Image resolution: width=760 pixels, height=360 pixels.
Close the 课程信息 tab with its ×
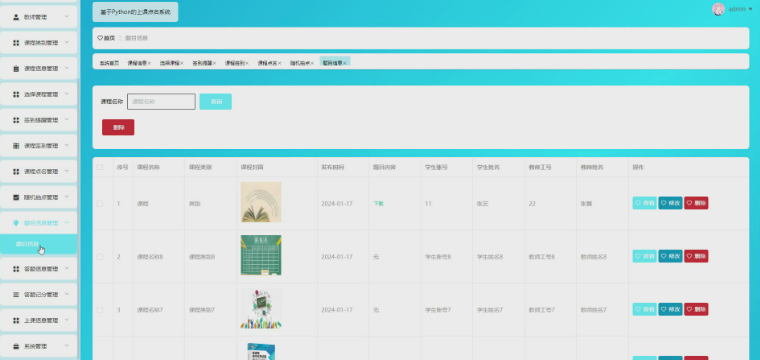(x=149, y=63)
